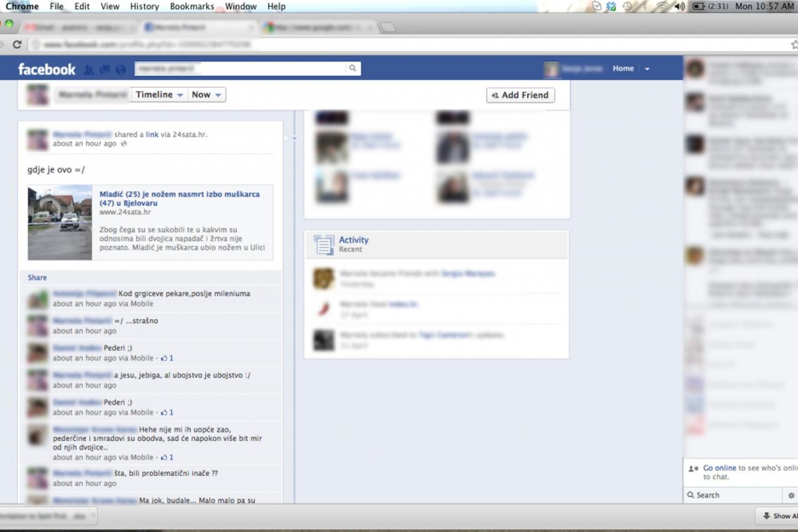Image resolution: width=798 pixels, height=532 pixels.
Task: Click the Share link under the post
Action: [37, 278]
